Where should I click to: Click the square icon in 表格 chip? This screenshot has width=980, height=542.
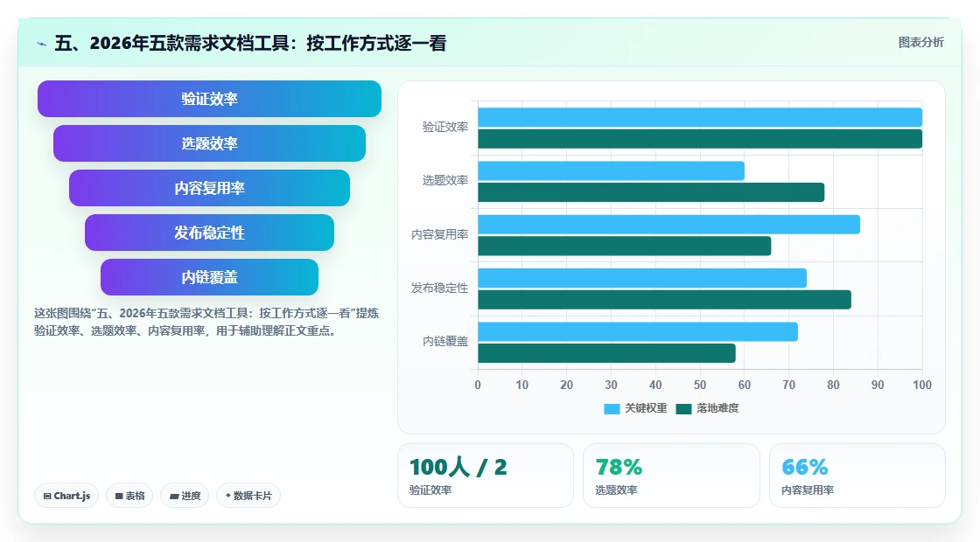(119, 496)
